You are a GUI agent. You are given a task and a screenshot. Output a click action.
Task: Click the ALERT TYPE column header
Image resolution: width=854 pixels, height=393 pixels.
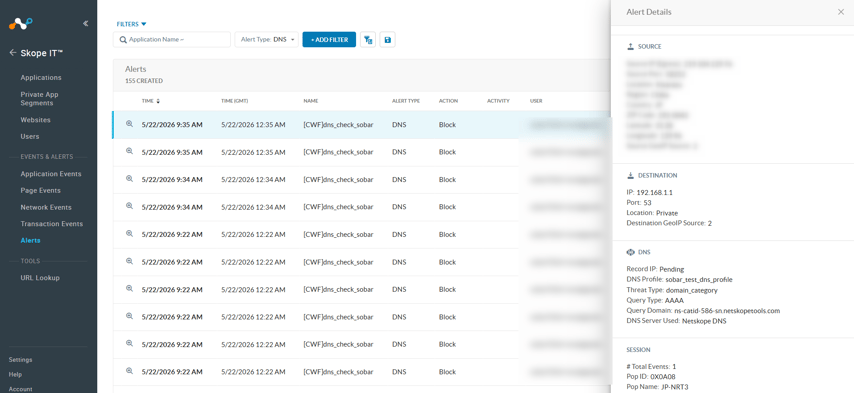point(406,101)
